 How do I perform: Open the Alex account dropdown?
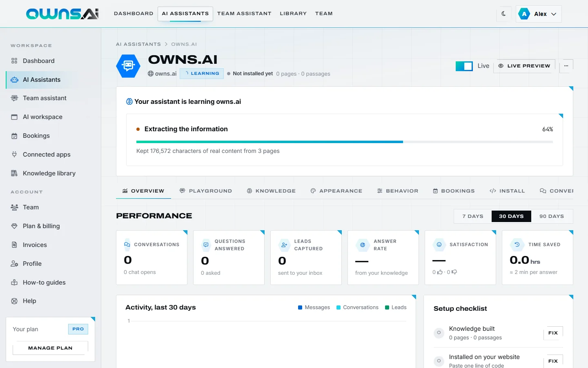(x=539, y=14)
